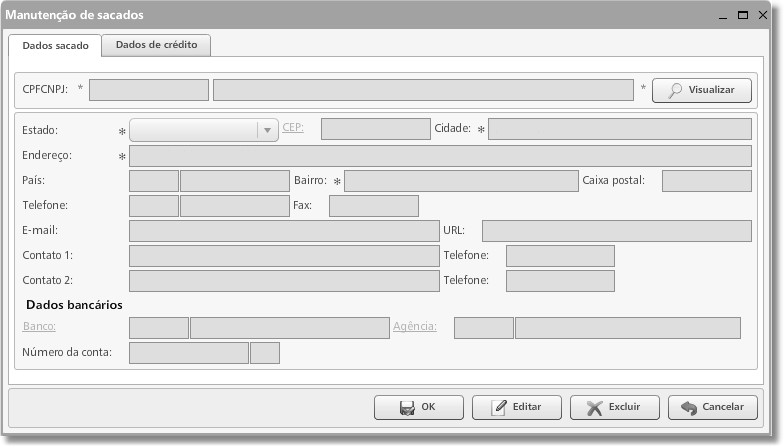Close the Manutenção de sacados window
The height and width of the screenshot is (448, 784).
[x=763, y=15]
